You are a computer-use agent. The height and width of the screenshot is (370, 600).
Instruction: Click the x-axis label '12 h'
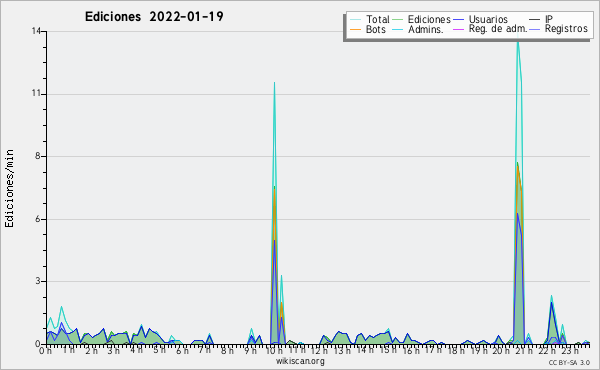pyautogui.click(x=318, y=351)
